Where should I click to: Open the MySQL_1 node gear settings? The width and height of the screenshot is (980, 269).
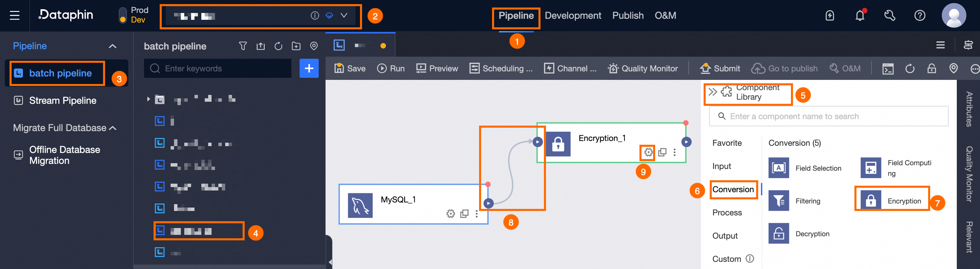click(450, 214)
